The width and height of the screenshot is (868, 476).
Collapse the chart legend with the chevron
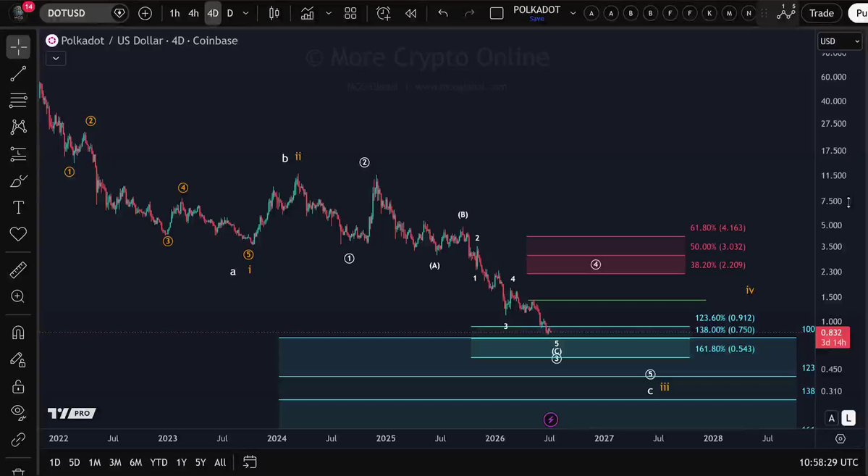point(56,58)
